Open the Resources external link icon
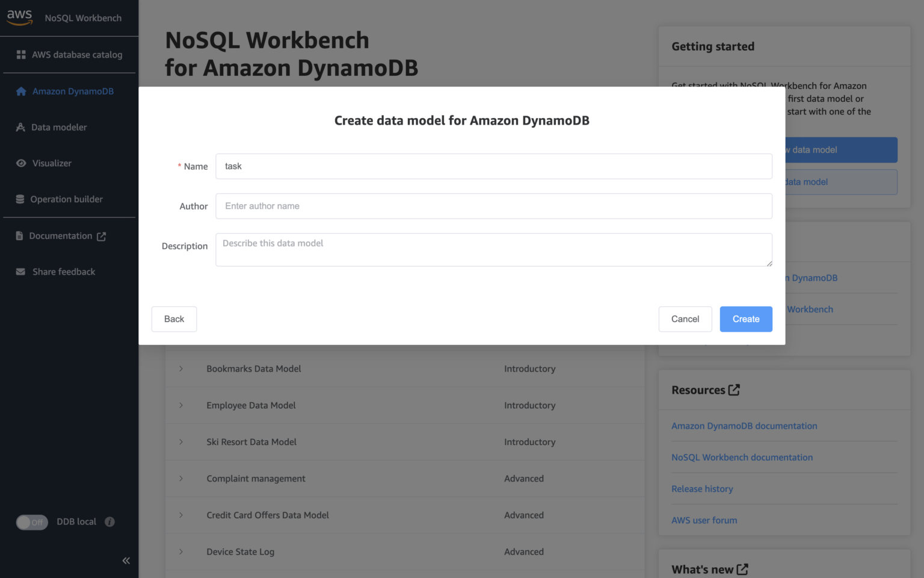 pyautogui.click(x=734, y=390)
